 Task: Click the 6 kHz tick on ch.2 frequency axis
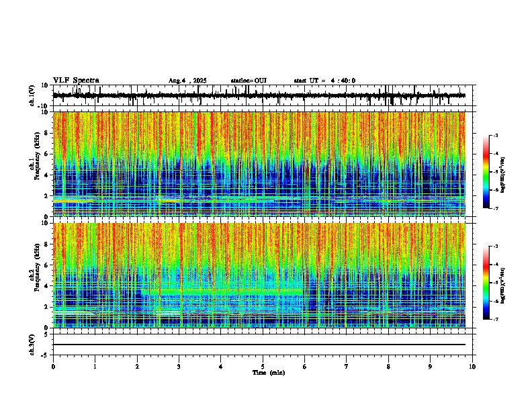[47, 265]
